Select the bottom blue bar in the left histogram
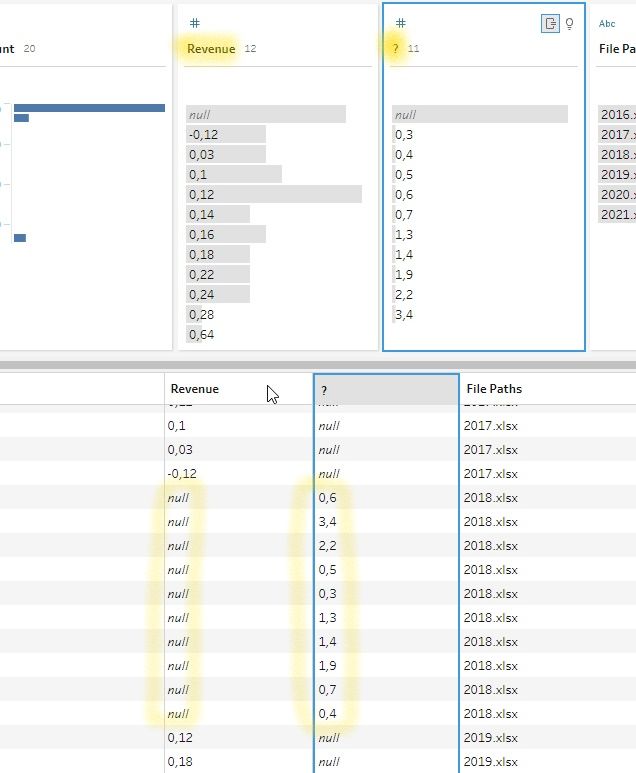This screenshot has width=636, height=773. 20,238
